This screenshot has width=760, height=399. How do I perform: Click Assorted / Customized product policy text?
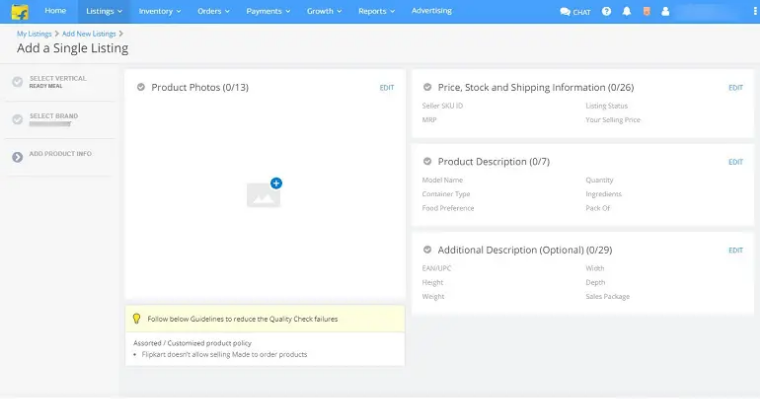pos(192,343)
